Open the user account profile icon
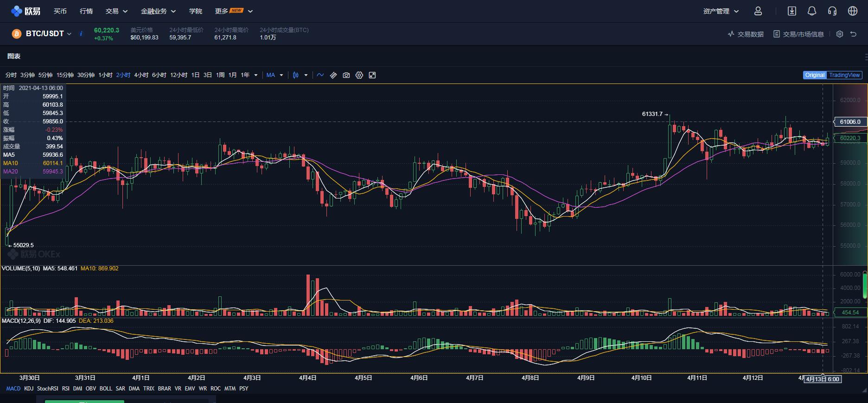The image size is (868, 403). click(758, 11)
